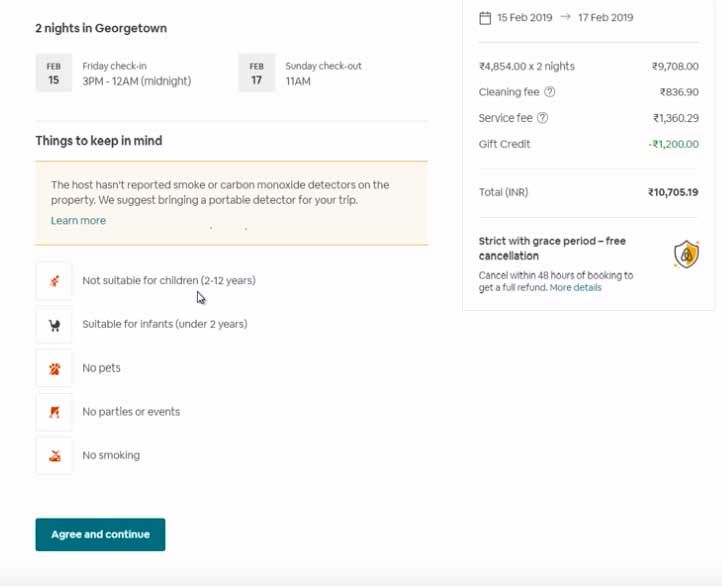Click the no parties or events icon
Viewport: 722px width, 586px height.
coord(54,412)
